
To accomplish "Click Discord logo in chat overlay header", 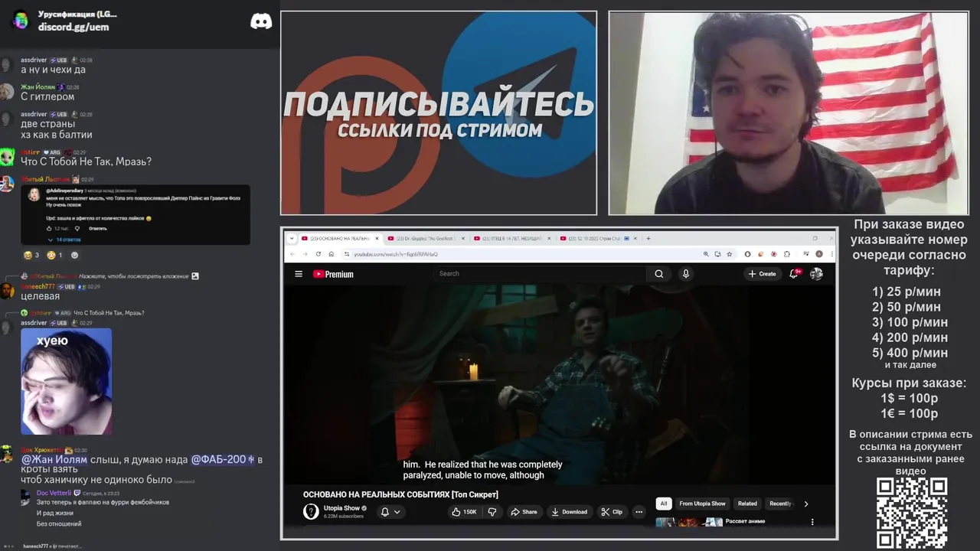I will point(261,21).
